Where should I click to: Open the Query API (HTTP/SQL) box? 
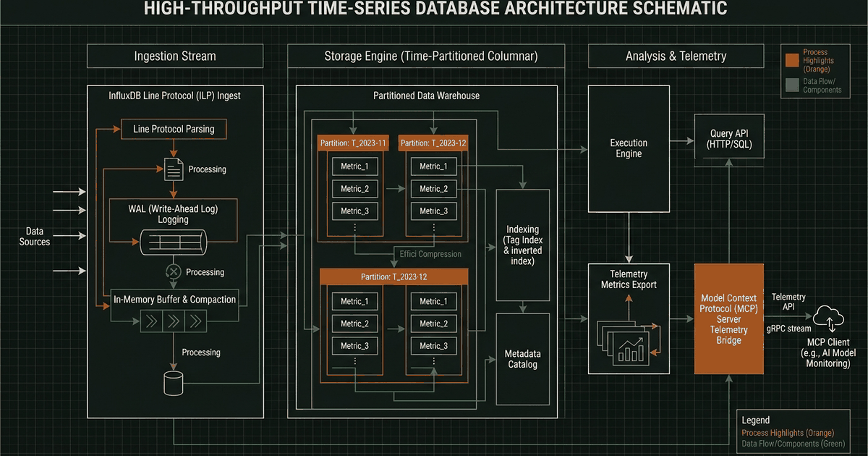[x=729, y=138]
